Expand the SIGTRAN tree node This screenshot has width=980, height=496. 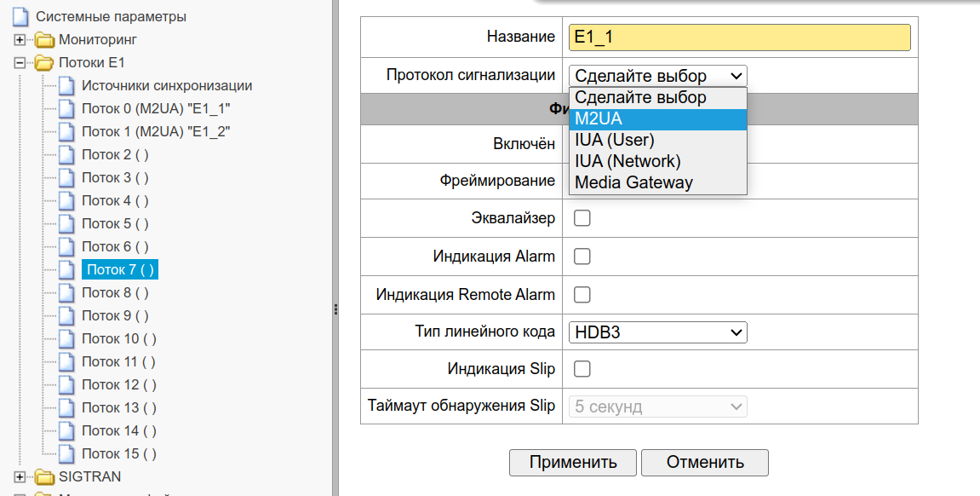click(20, 477)
